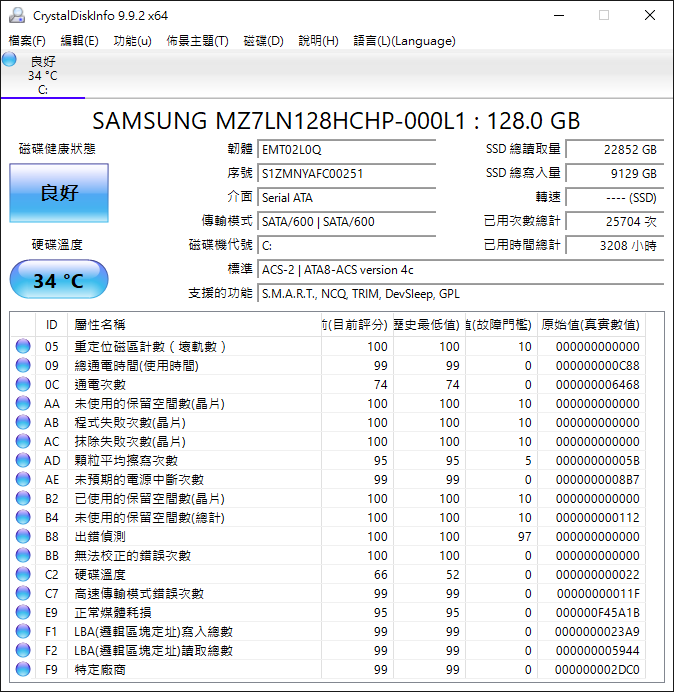Select the C: drive tab showing 良好
674x692 pixels.
[x=43, y=75]
